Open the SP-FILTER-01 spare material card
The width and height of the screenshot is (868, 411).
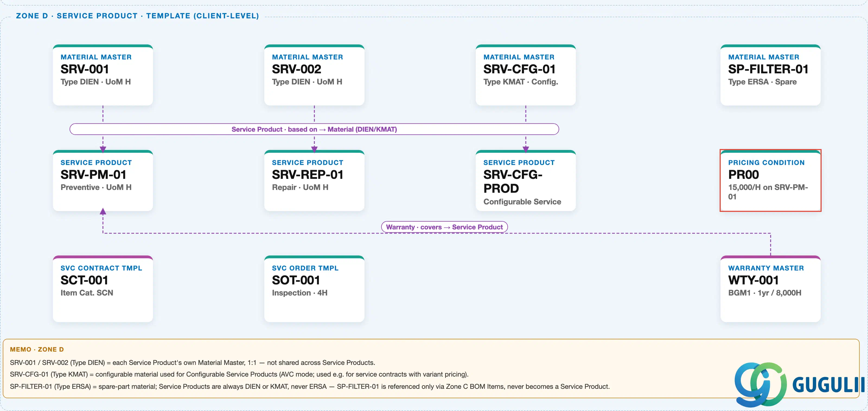pyautogui.click(x=770, y=75)
